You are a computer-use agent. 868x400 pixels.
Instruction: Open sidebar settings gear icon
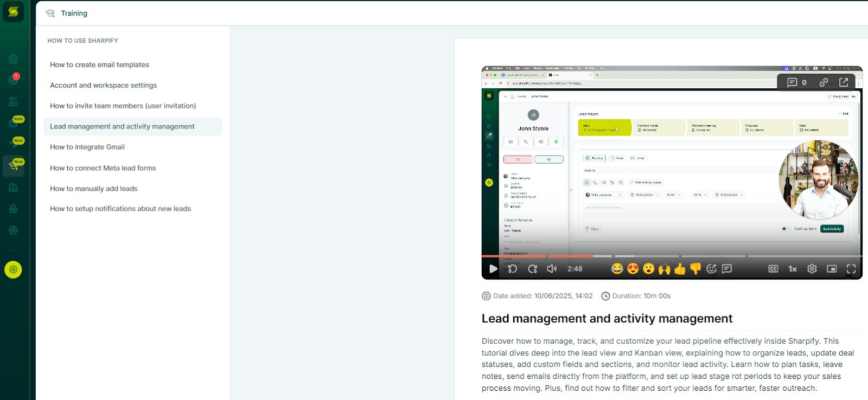pyautogui.click(x=14, y=230)
